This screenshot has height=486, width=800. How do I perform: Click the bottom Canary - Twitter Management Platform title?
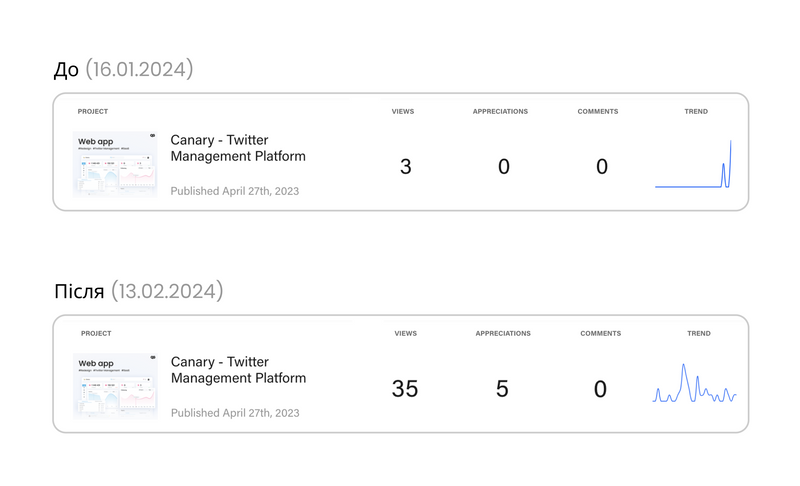(238, 370)
